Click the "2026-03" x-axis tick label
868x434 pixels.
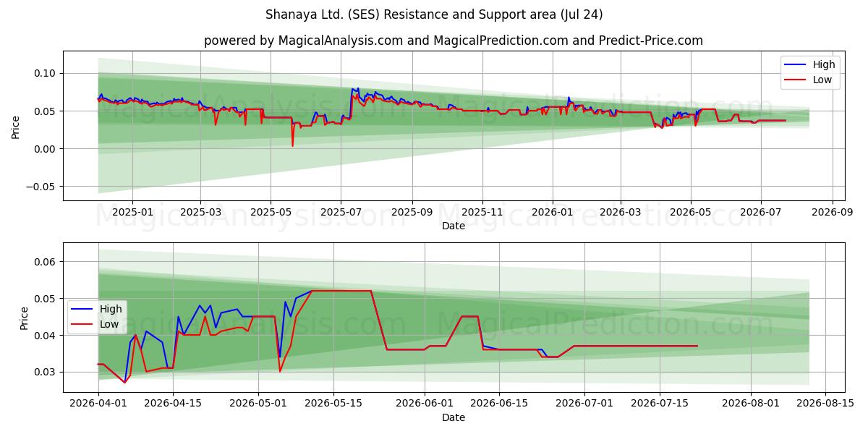[x=621, y=213]
